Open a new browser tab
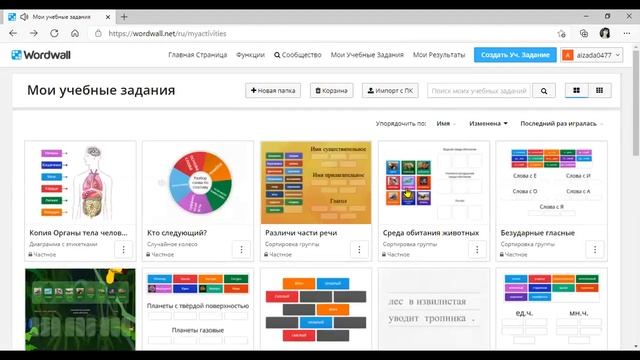Screen dimensions: 640x360 coord(124,17)
